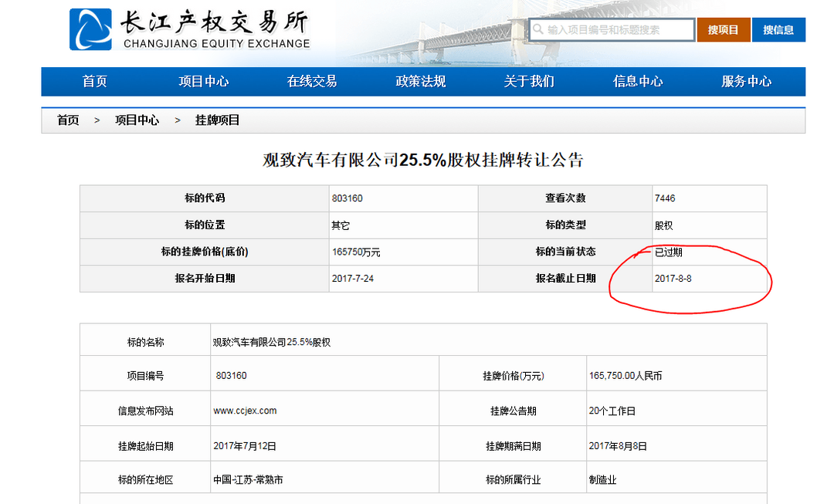834x504 pixels.
Task: Focus the project search input field
Action: coord(612,30)
